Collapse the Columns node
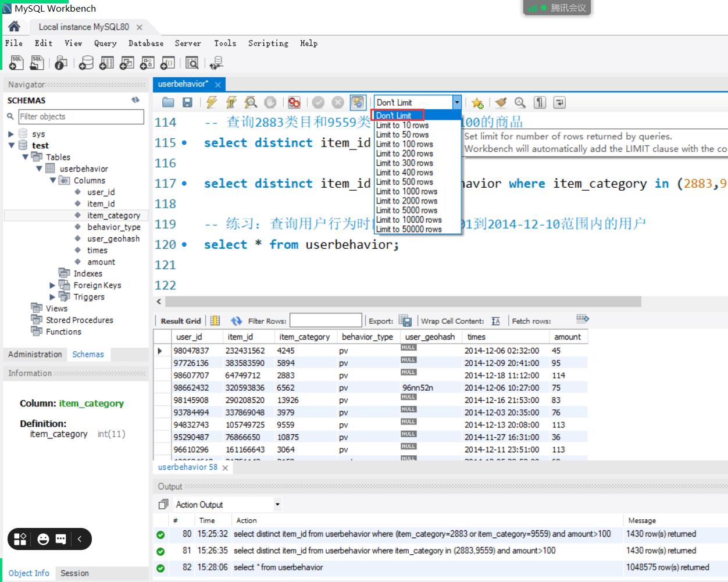Viewport: 728px width, 582px height. (x=53, y=180)
